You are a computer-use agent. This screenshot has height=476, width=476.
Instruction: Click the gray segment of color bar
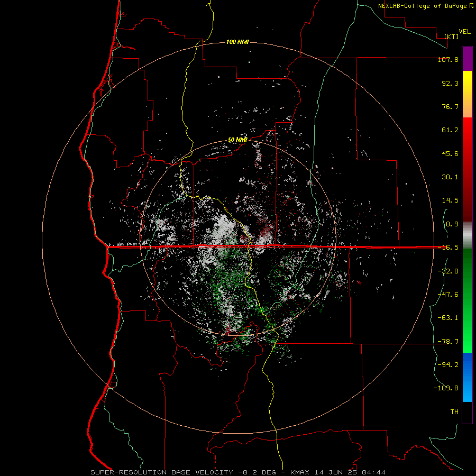[467, 235]
